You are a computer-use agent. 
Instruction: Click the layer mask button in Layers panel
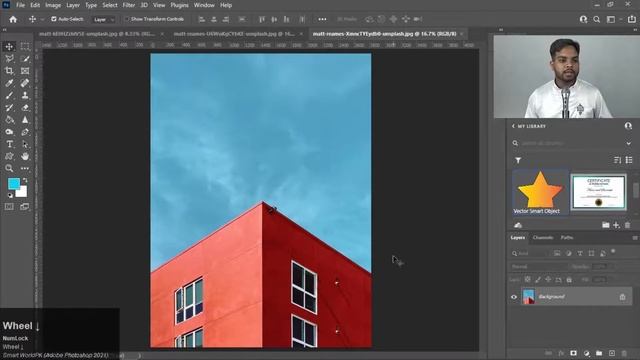[x=573, y=353]
